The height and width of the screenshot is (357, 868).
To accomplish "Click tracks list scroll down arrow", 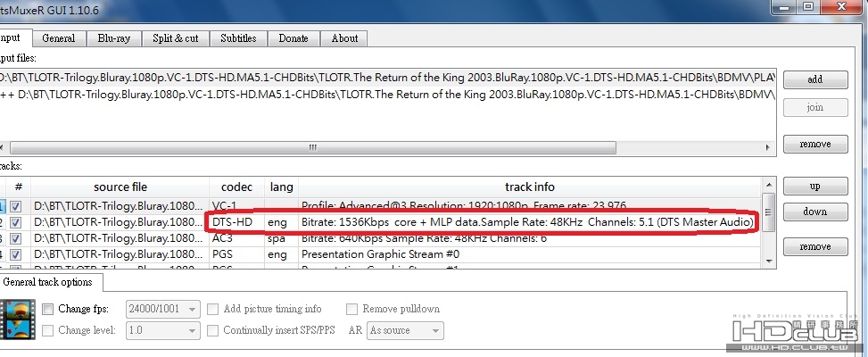I will [x=767, y=261].
